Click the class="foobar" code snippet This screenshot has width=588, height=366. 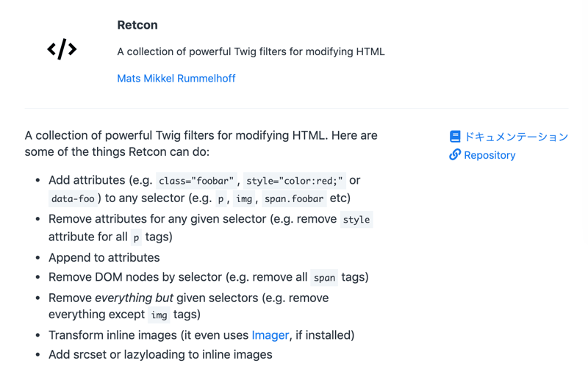[x=196, y=181]
